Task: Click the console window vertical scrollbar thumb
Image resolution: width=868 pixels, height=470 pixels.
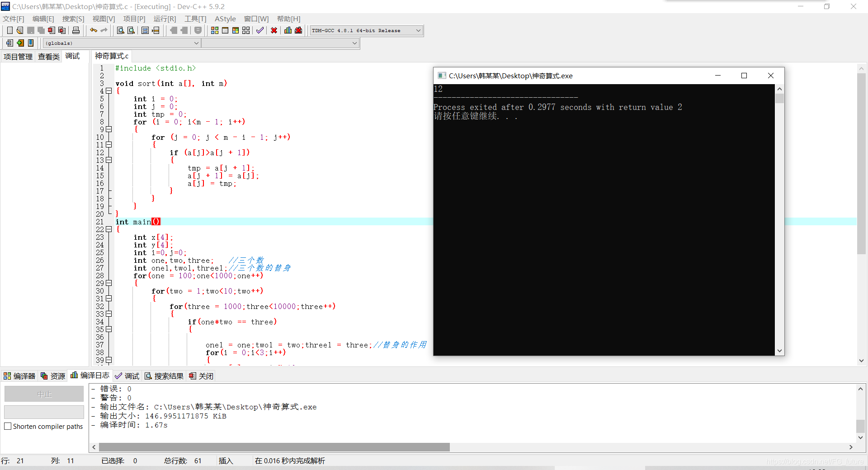Action: click(x=779, y=99)
